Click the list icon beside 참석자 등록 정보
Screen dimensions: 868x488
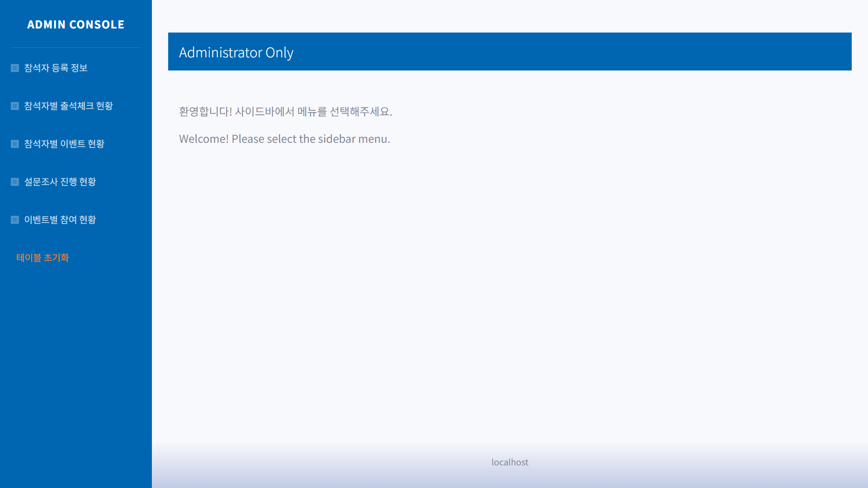point(15,68)
